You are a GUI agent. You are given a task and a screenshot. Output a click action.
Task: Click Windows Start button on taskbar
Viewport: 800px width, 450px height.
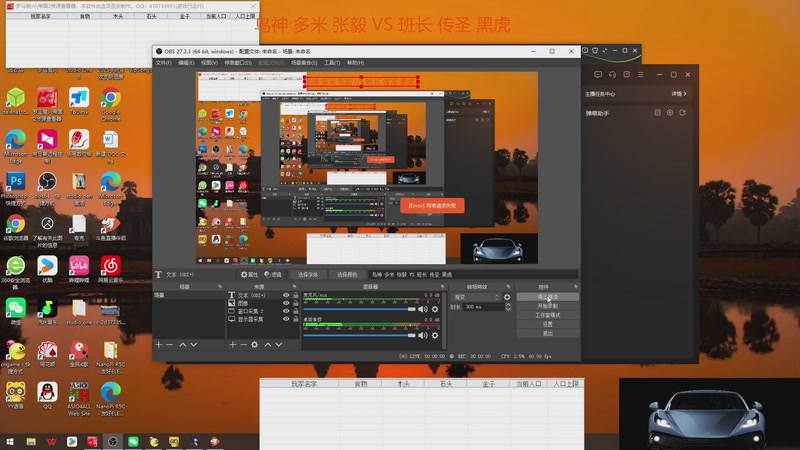pyautogui.click(x=10, y=441)
